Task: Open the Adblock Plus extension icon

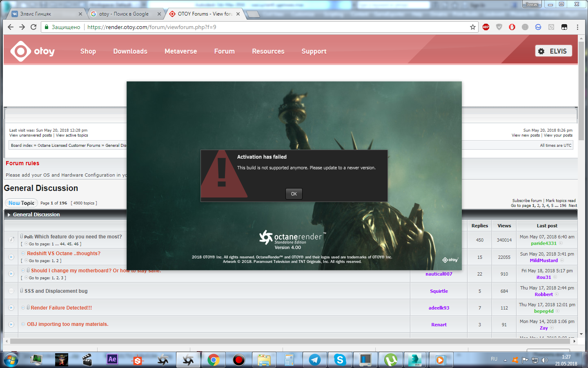Action: (486, 27)
